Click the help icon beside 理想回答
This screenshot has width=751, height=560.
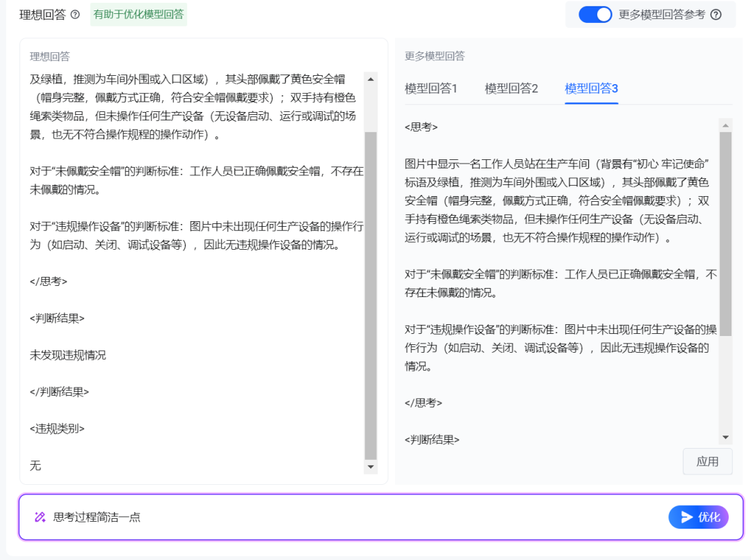(x=75, y=15)
